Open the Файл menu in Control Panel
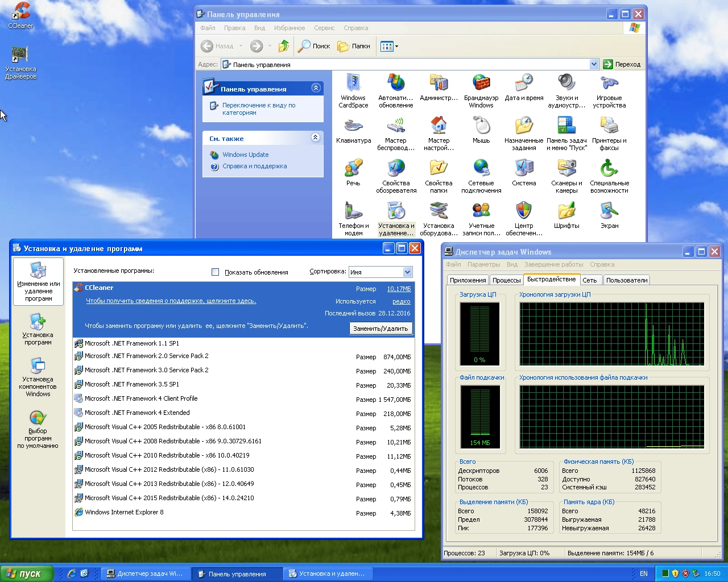This screenshot has height=582, width=728. pos(208,28)
